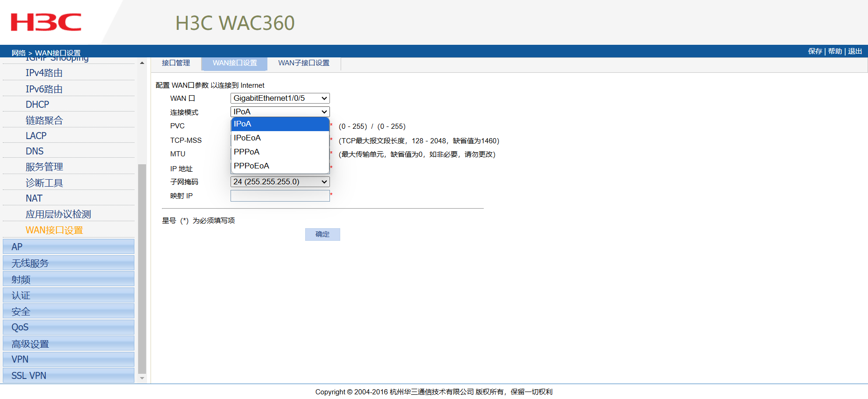Expand the 无线服务 menu section

tap(69, 263)
